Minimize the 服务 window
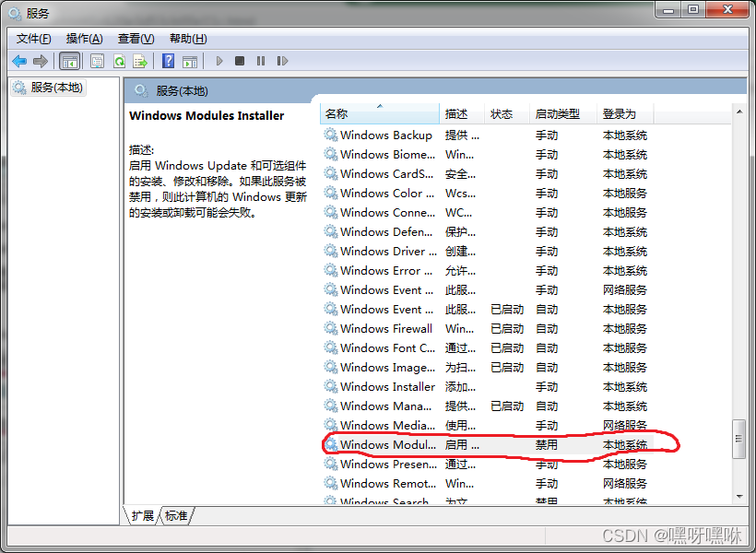Image resolution: width=756 pixels, height=553 pixels. pyautogui.click(x=668, y=9)
